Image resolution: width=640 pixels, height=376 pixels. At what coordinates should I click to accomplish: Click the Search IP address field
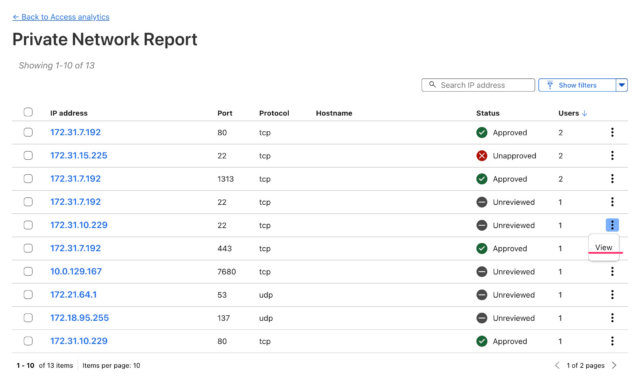478,85
